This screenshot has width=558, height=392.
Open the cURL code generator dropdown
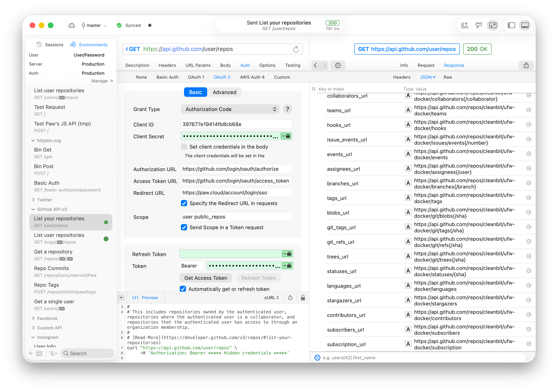pos(271,298)
